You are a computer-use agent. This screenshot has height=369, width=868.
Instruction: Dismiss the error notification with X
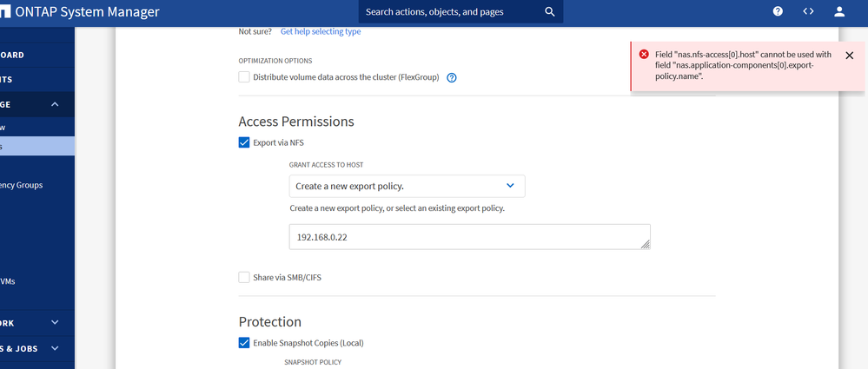coord(849,55)
